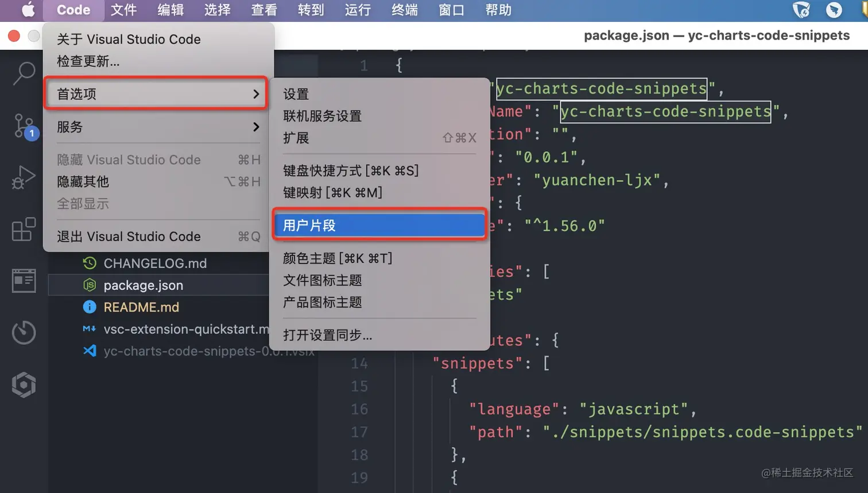The image size is (868, 493).
Task: Choose 退出 Visual Studio Code
Action: click(x=158, y=236)
